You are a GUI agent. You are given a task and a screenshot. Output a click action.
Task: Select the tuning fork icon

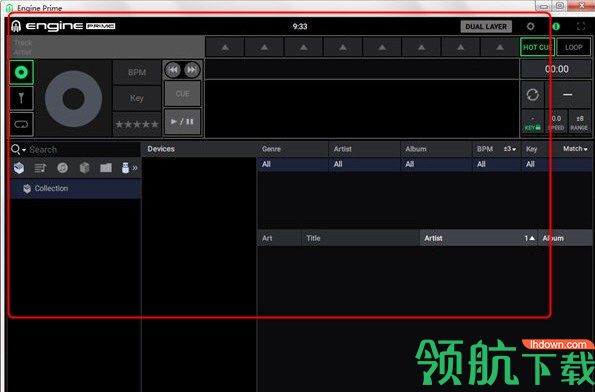point(22,98)
